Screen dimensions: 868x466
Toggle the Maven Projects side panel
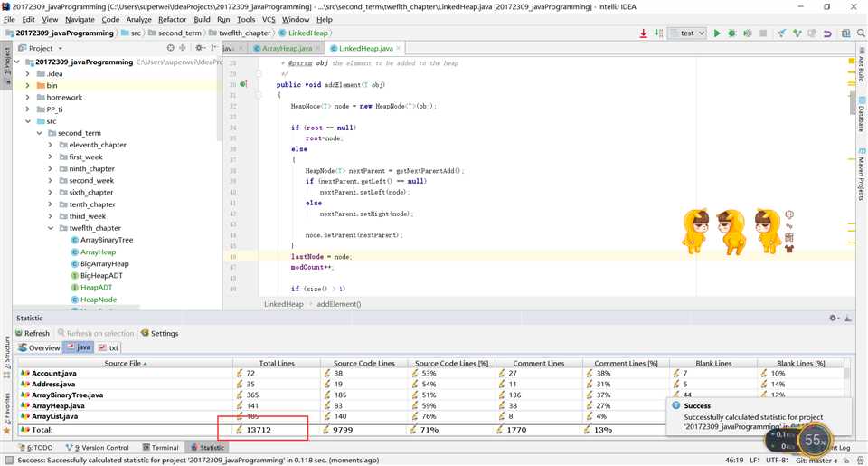[x=862, y=174]
